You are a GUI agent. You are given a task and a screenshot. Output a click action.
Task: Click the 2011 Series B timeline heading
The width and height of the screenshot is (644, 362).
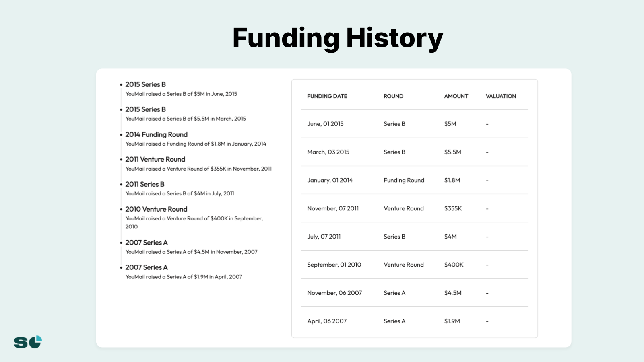point(145,184)
